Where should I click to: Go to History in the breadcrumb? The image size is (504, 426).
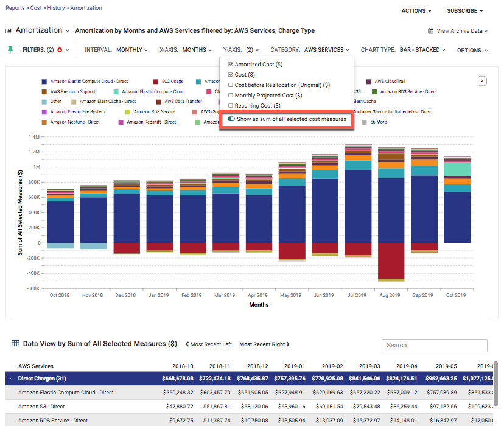tap(55, 8)
